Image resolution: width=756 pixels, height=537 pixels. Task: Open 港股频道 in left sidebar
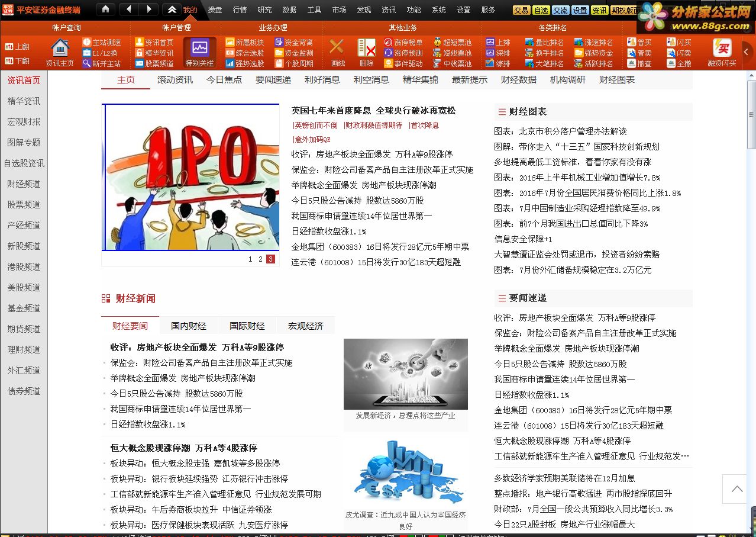pos(24,266)
